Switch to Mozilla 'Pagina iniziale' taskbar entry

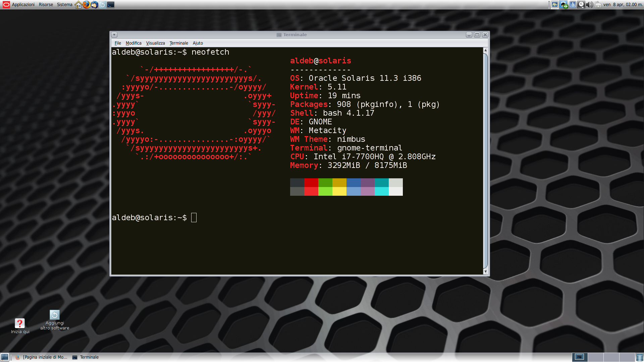(42, 357)
